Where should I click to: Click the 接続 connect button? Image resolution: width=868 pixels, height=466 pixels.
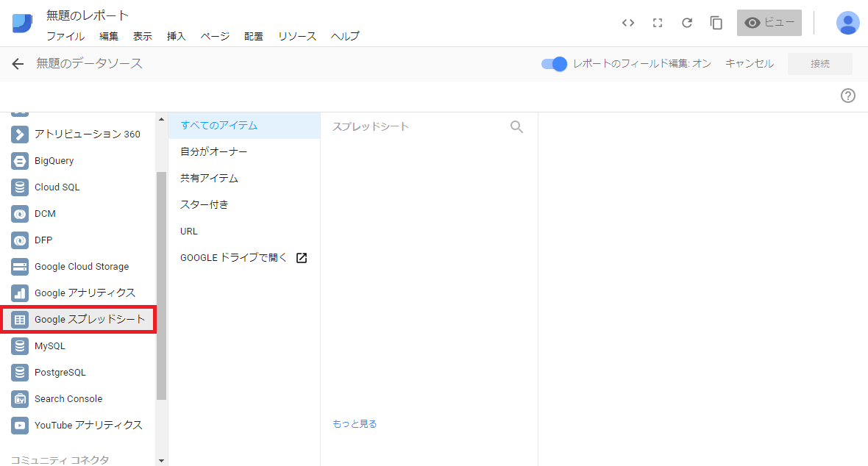(x=820, y=64)
